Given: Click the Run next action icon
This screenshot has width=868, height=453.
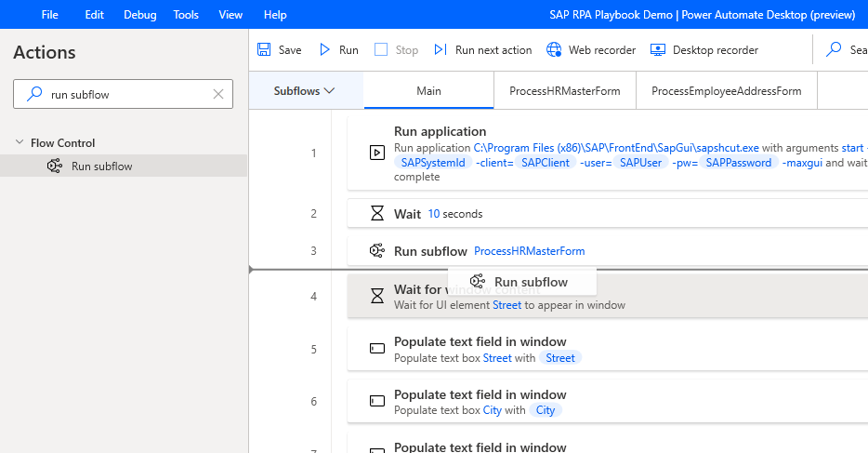Looking at the screenshot, I should click(x=441, y=50).
